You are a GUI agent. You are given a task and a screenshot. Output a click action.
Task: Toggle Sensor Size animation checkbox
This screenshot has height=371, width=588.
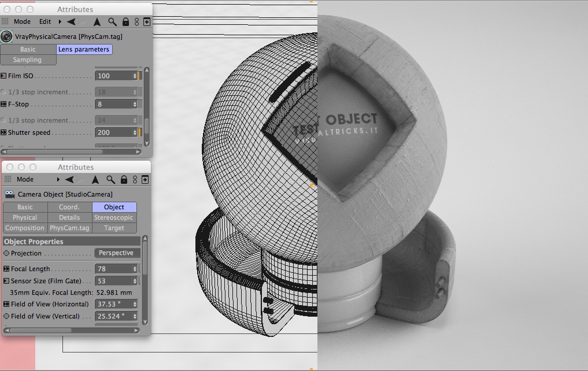point(6,281)
